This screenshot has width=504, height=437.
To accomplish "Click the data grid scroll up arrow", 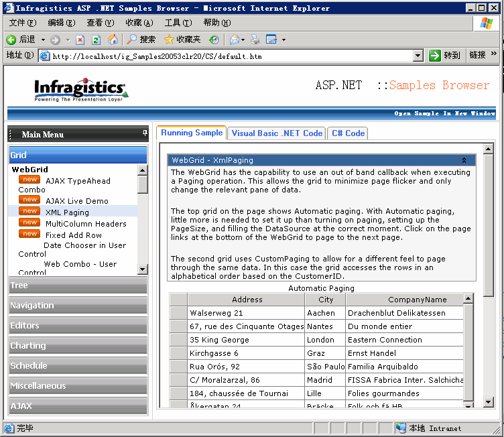I will click(x=468, y=298).
